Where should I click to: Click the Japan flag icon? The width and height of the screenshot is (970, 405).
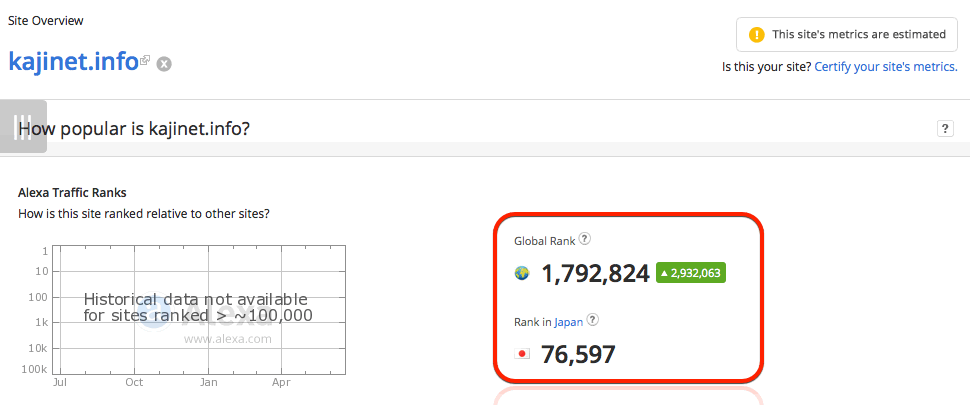521,354
